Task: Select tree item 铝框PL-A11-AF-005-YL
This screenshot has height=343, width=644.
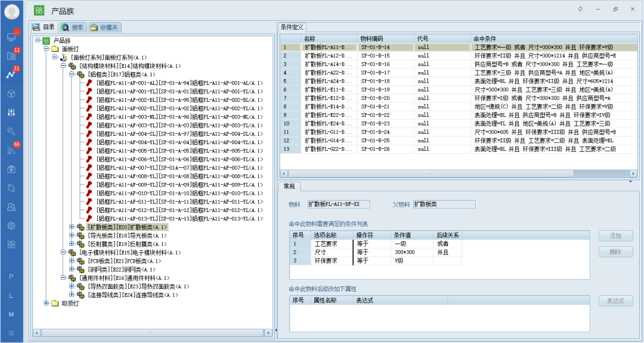Action: point(179,151)
